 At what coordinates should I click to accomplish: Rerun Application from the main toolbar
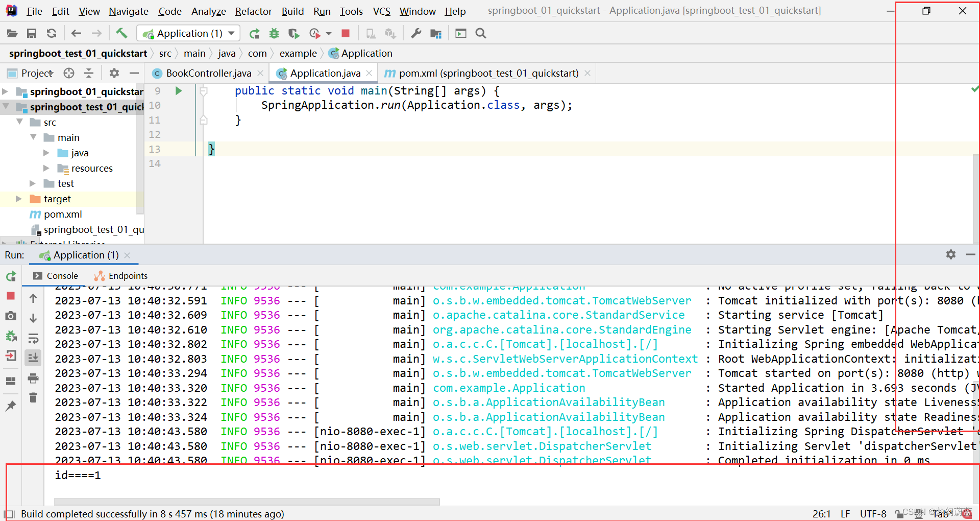coord(254,33)
